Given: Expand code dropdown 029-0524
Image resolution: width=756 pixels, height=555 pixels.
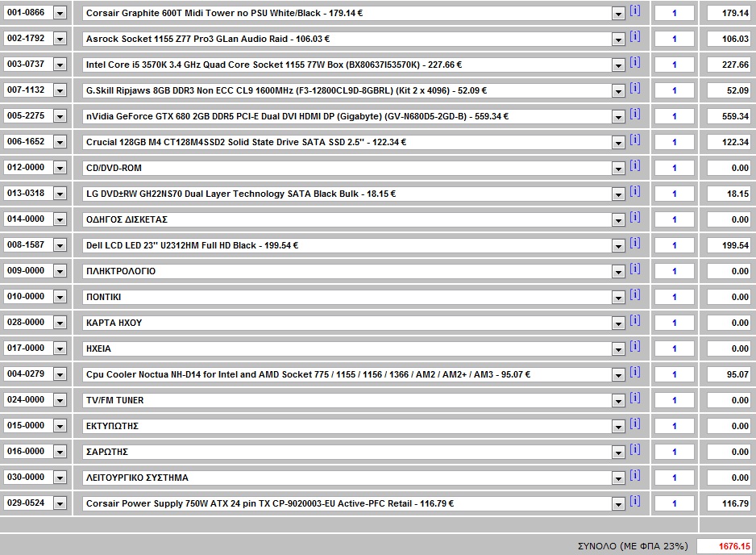Looking at the screenshot, I should (x=60, y=504).
